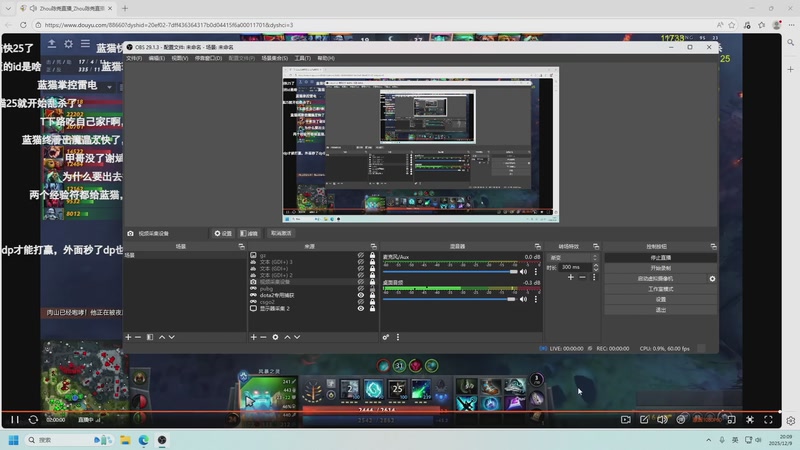The height and width of the screenshot is (450, 800).
Task: Open 视图(V) menu in OBS
Action: tap(180, 58)
